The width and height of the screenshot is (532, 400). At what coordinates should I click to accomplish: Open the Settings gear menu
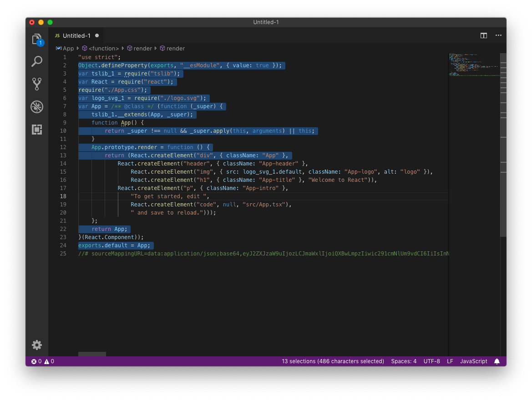[x=37, y=345]
